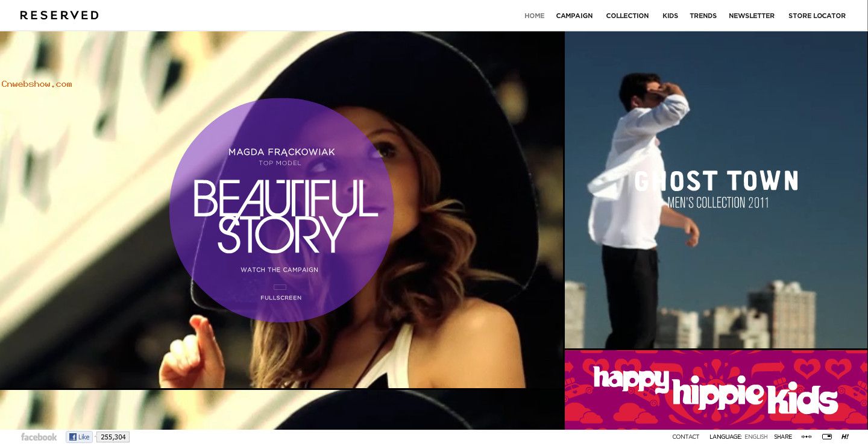Click the RESERVED brand logo
Viewport: 868px width, 446px height.
59,16
